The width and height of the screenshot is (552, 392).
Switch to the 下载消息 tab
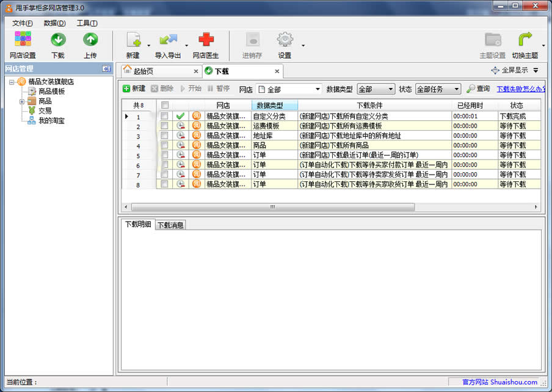[x=171, y=225]
